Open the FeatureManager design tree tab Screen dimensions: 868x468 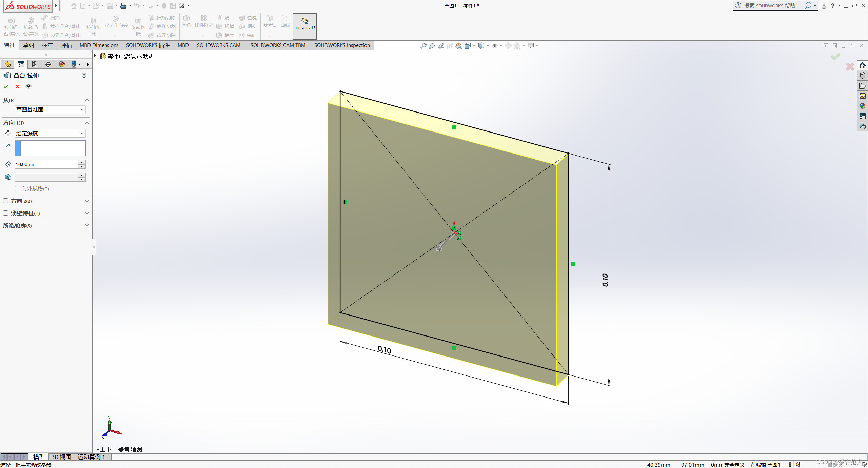click(x=7, y=64)
